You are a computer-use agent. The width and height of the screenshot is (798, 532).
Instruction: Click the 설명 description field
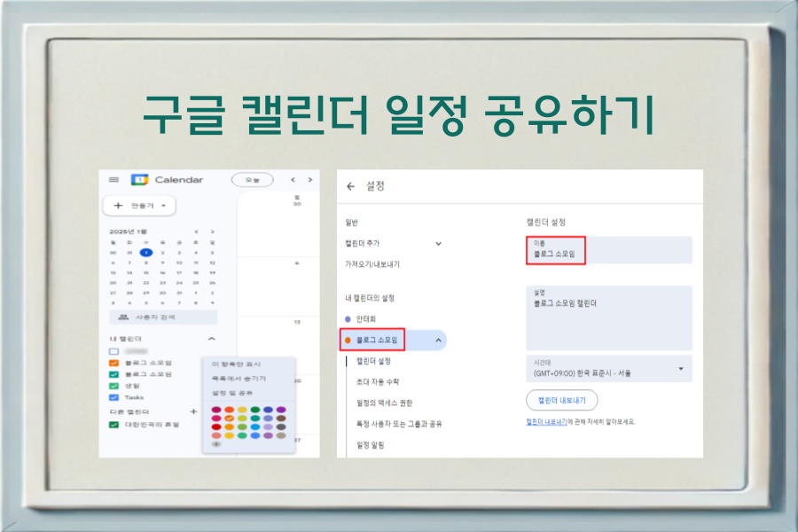point(609,318)
